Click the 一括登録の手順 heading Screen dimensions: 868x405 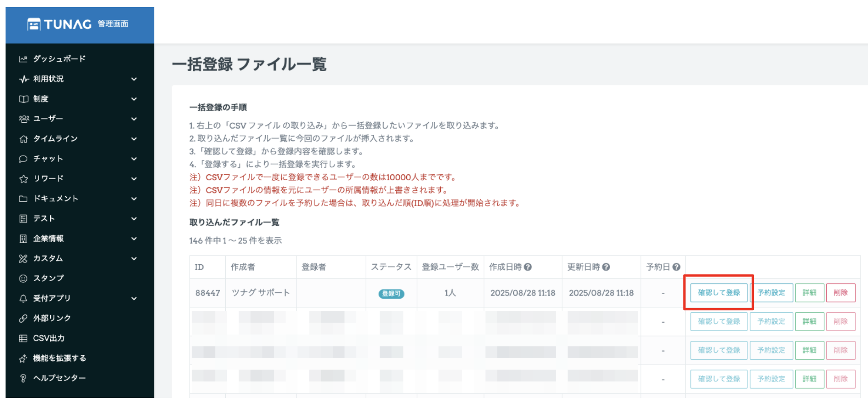218,108
